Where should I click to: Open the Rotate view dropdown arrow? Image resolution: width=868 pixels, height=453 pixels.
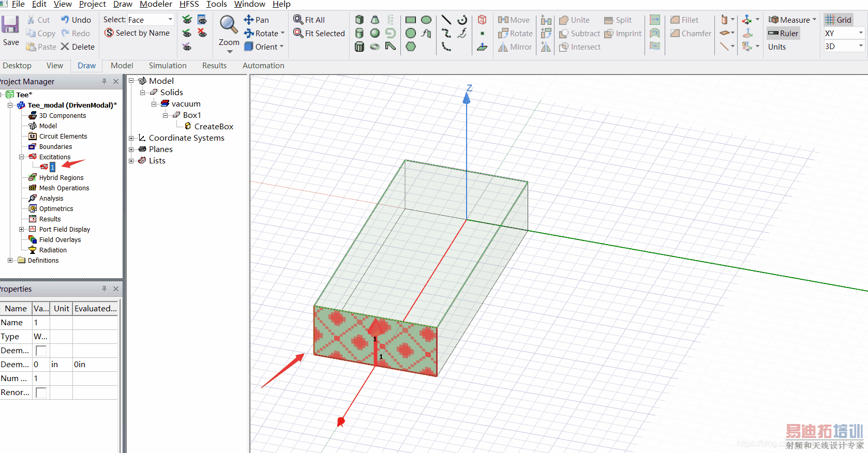[x=282, y=33]
